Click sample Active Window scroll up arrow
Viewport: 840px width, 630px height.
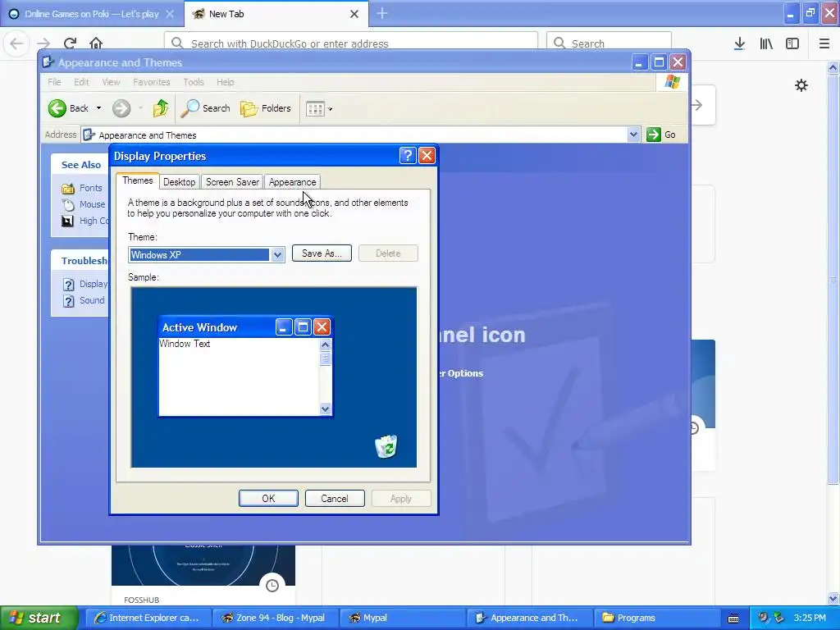point(325,345)
